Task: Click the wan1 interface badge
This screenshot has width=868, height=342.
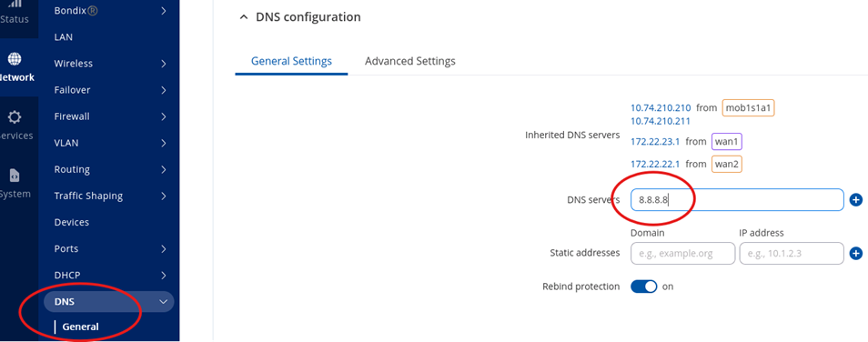Action: 726,142
